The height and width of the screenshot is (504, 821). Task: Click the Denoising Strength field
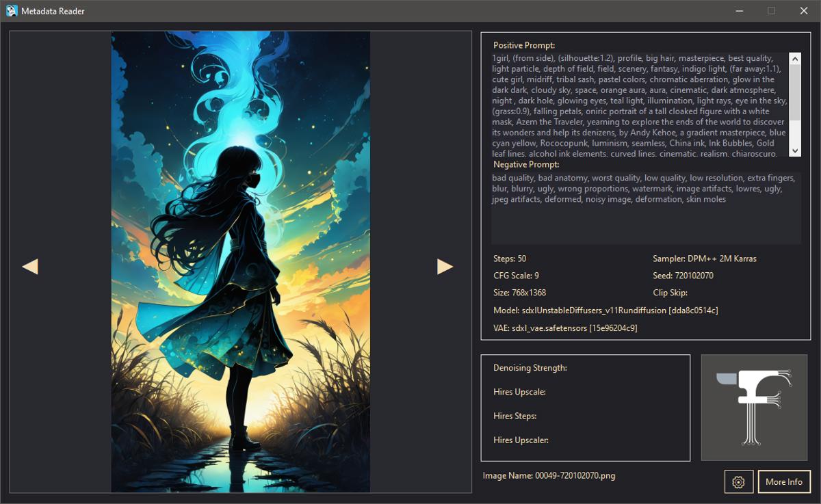pos(530,367)
